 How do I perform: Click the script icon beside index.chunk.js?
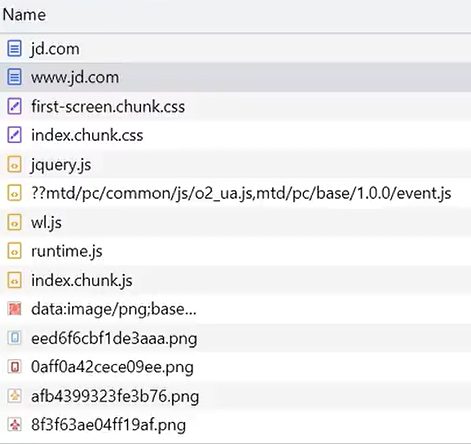[x=14, y=280]
